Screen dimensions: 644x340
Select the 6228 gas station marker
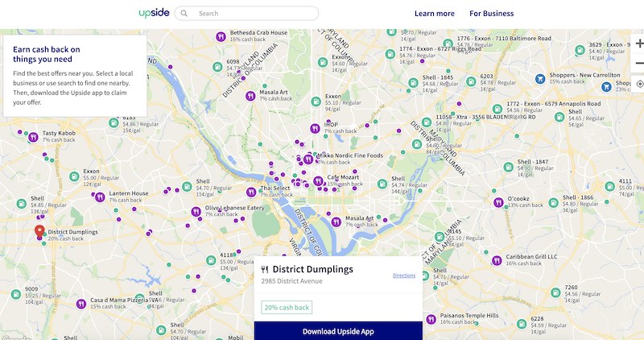522,324
